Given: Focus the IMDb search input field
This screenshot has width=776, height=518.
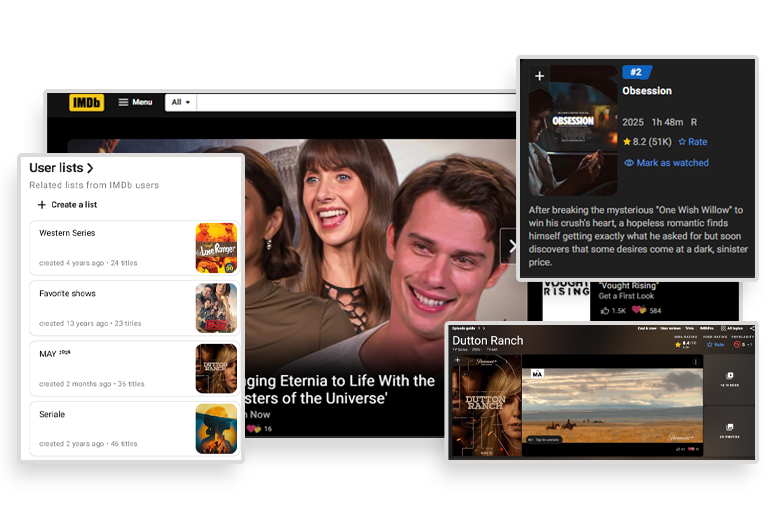Looking at the screenshot, I should click(x=356, y=102).
